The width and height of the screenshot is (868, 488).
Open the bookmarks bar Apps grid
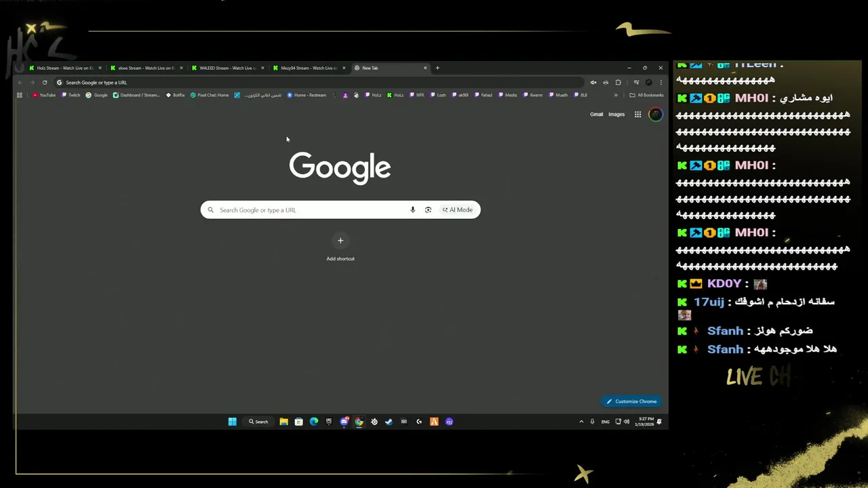pos(20,95)
